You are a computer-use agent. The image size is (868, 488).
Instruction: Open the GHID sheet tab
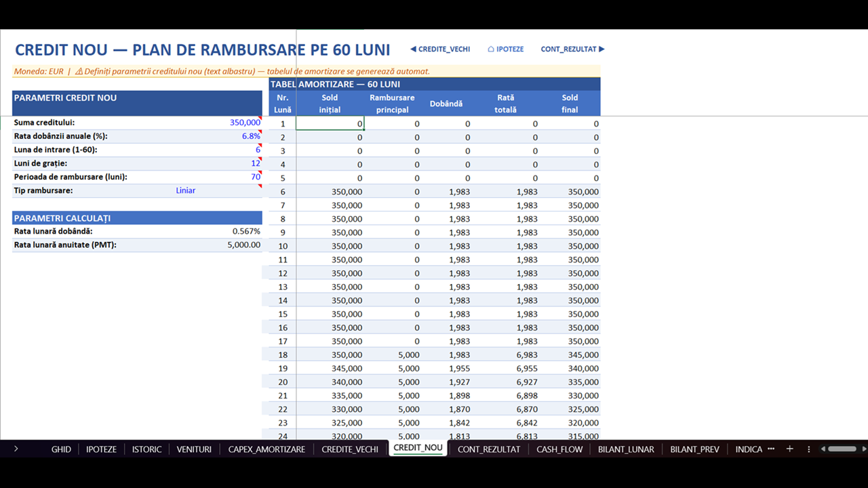click(x=61, y=449)
